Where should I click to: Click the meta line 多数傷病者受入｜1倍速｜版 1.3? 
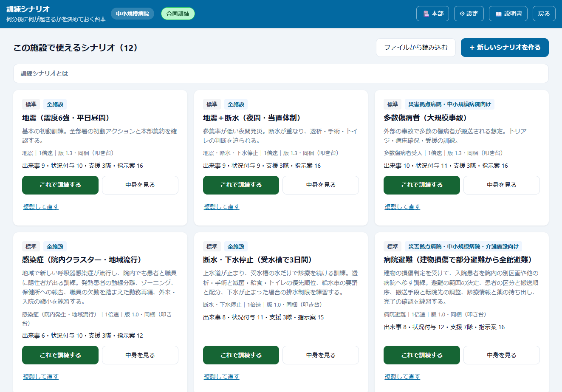[443, 153]
